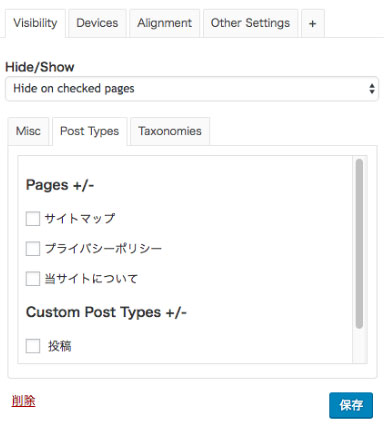385x428 pixels.
Task: Select the Post Types sub-tab
Action: [x=90, y=131]
